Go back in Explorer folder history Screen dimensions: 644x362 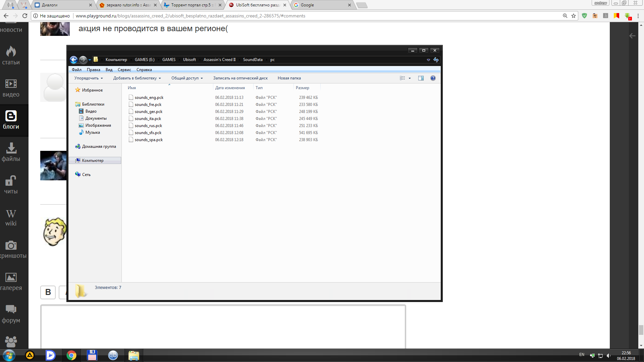coord(73,60)
